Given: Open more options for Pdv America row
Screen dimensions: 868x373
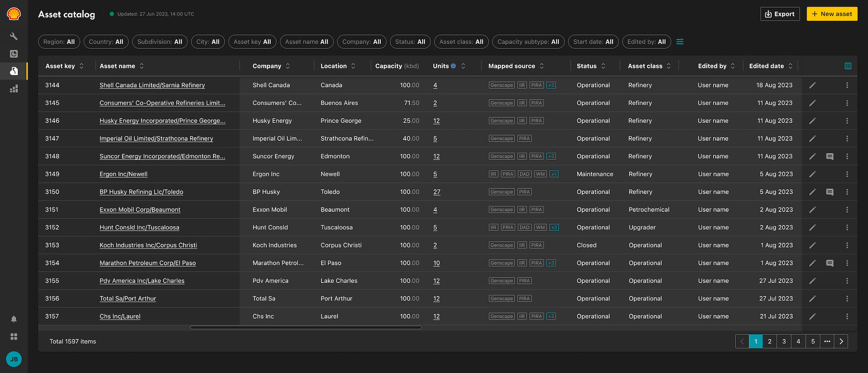Looking at the screenshot, I should point(847,281).
